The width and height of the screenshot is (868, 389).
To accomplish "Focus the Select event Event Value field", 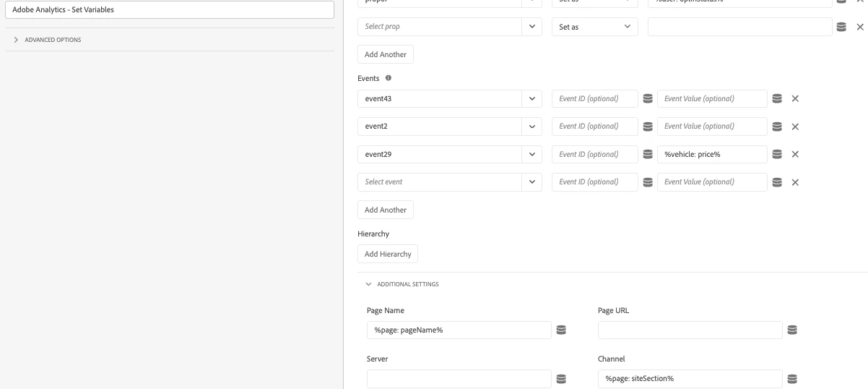I will point(712,182).
